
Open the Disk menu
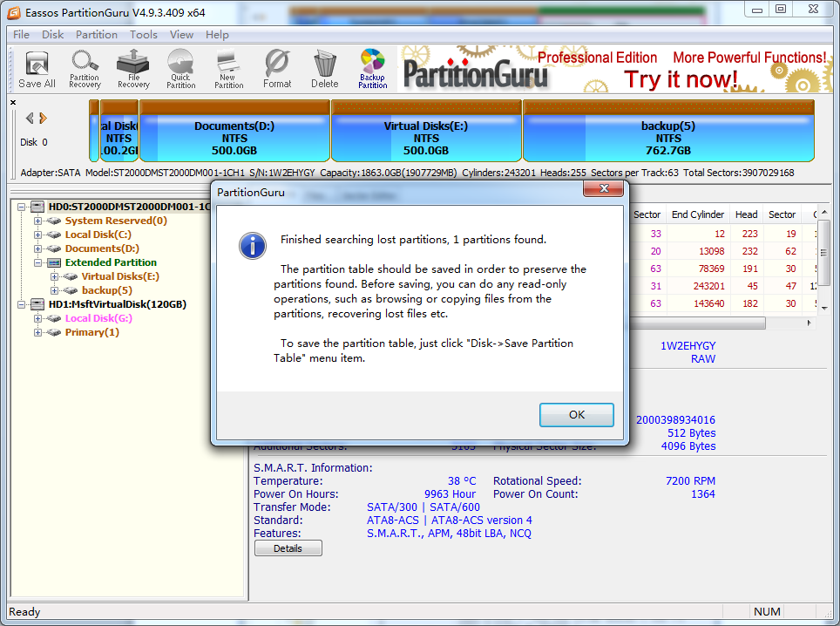point(52,34)
